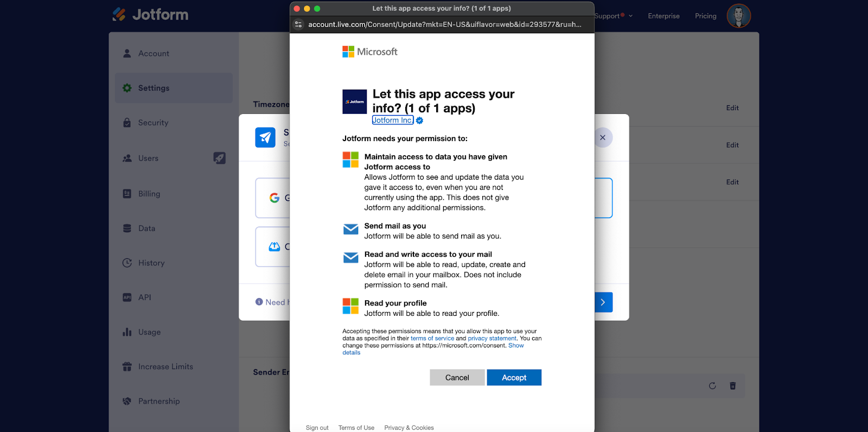Click the Microsoft logo in consent page
The height and width of the screenshot is (432, 868).
(370, 52)
